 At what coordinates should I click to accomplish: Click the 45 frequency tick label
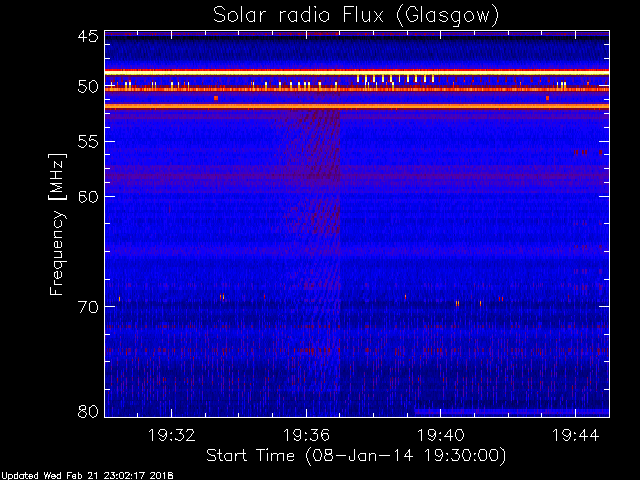pyautogui.click(x=88, y=36)
